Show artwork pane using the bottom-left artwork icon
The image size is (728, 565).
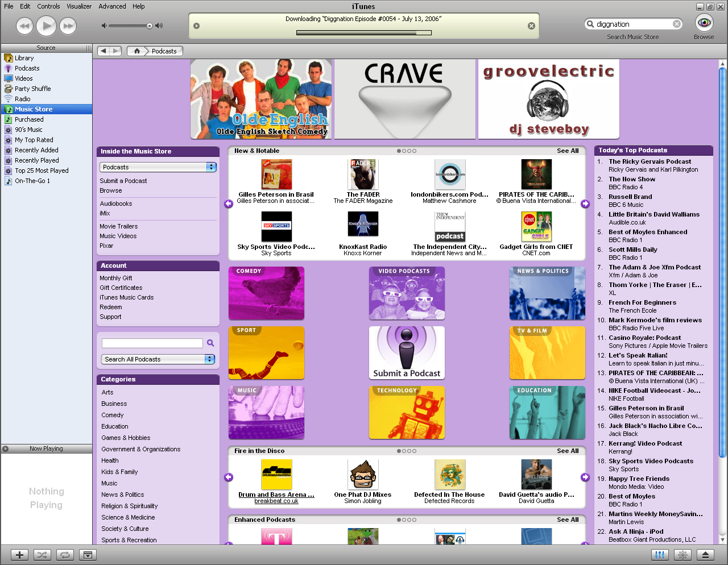[x=88, y=555]
